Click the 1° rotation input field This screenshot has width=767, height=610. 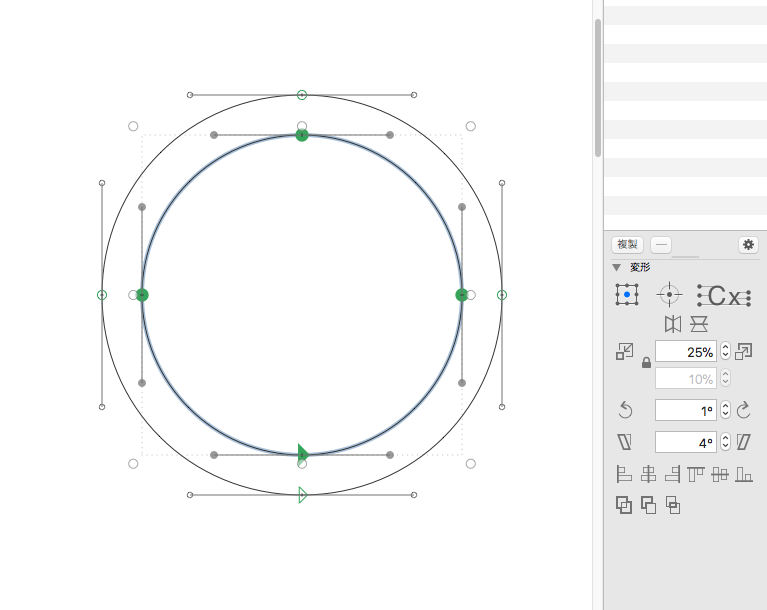coord(686,410)
